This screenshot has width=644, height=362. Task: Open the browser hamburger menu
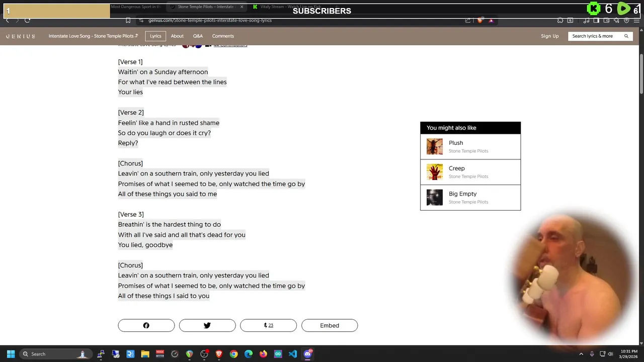pyautogui.click(x=636, y=20)
